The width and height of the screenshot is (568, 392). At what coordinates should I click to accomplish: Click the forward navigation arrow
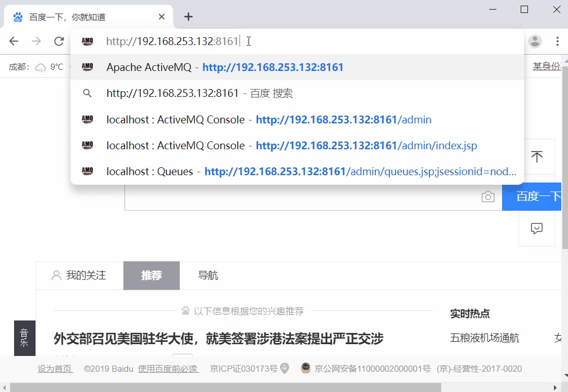point(36,41)
